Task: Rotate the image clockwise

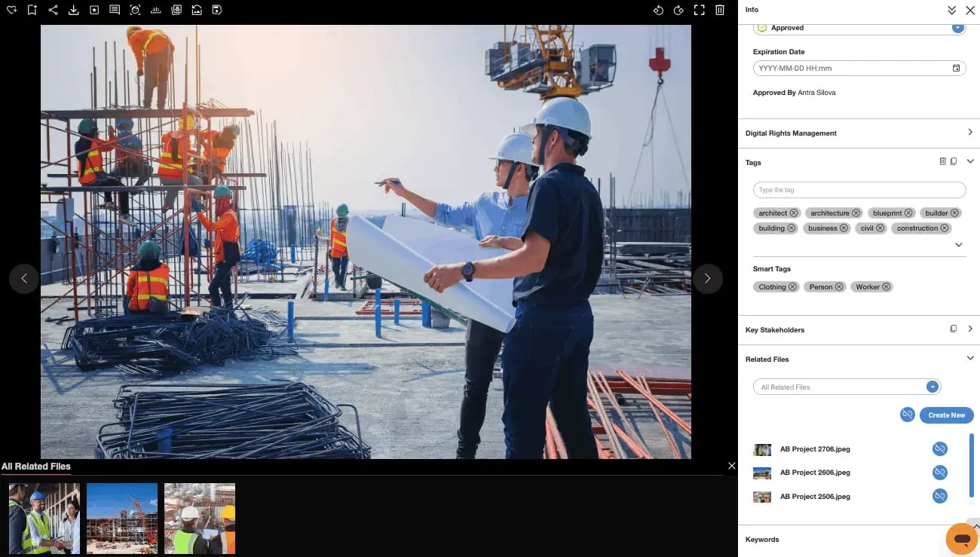Action: 677,10
